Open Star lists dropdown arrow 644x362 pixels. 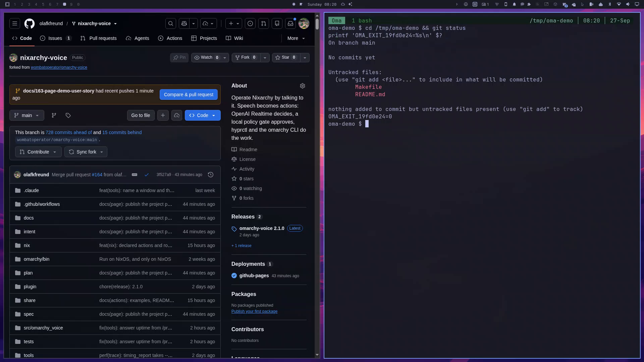(x=305, y=58)
